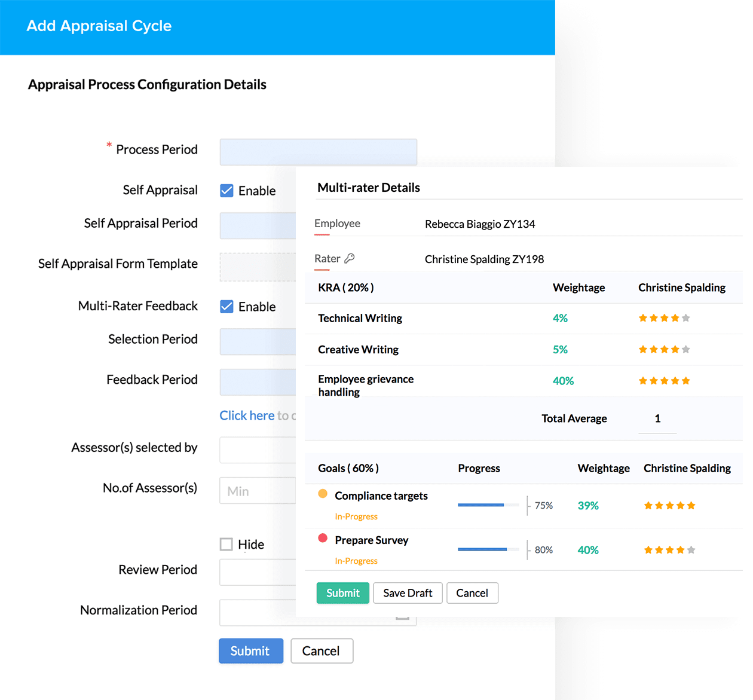The width and height of the screenshot is (753, 700).
Task: Click the Min No.of Assessor(s) field
Action: [x=258, y=491]
